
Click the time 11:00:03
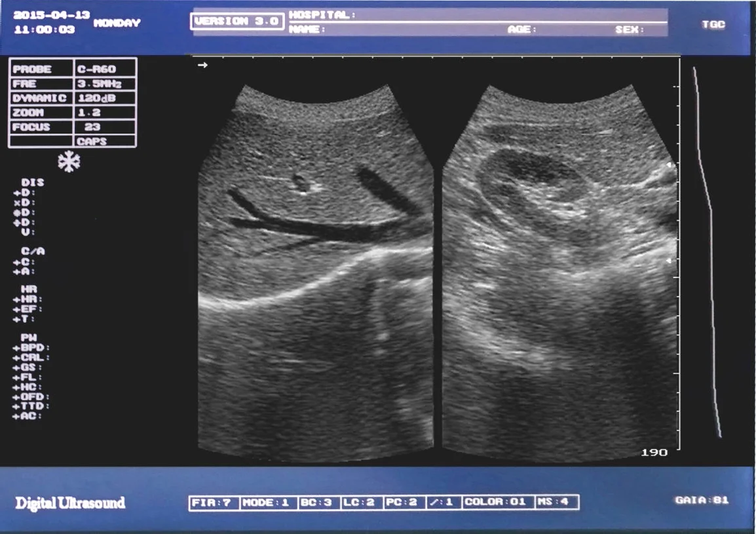point(45,29)
